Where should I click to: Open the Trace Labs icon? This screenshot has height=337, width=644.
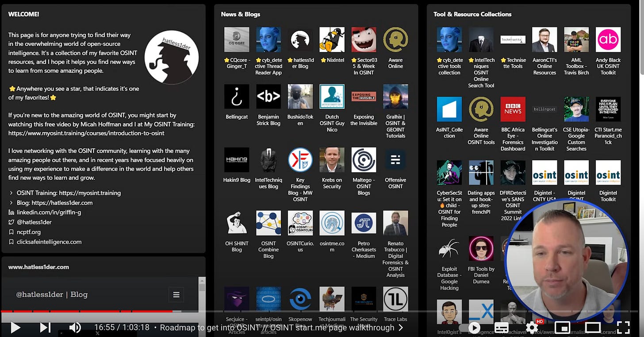click(x=395, y=299)
